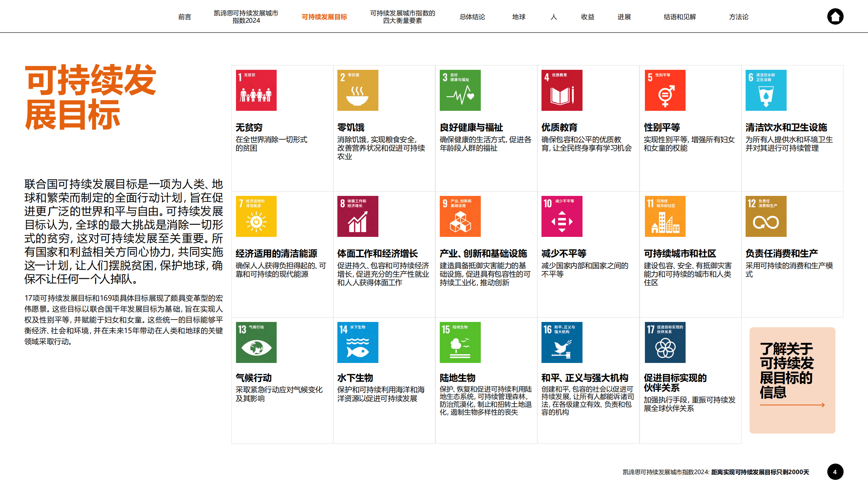Go to 地球 section

[x=519, y=17]
